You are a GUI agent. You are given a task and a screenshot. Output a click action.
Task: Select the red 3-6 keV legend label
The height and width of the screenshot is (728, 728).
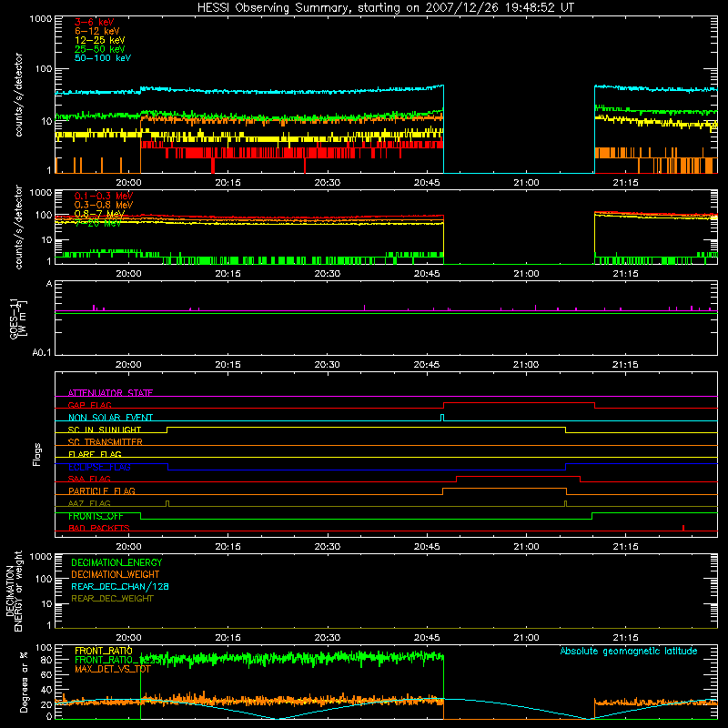tap(95, 22)
